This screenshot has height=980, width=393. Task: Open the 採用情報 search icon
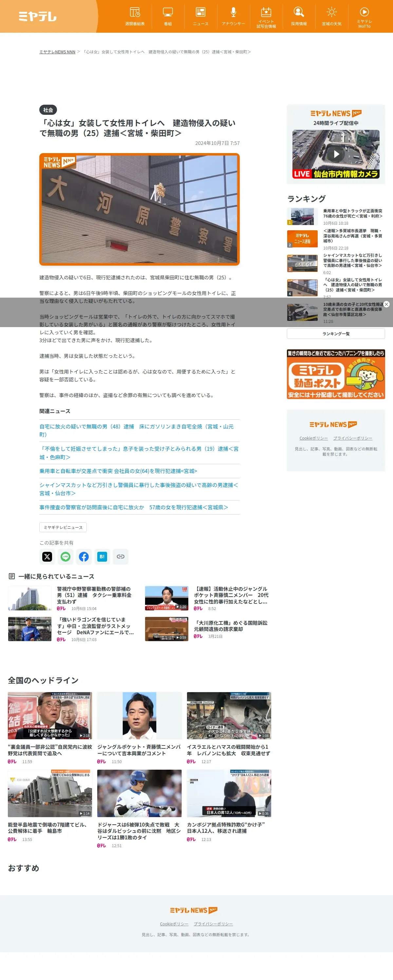click(x=299, y=16)
